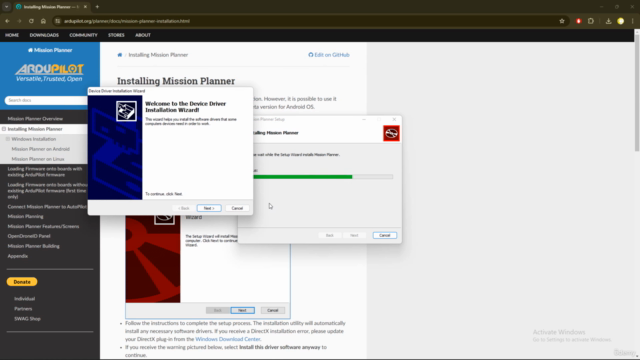Open Mission Planner Building entry

33,246
